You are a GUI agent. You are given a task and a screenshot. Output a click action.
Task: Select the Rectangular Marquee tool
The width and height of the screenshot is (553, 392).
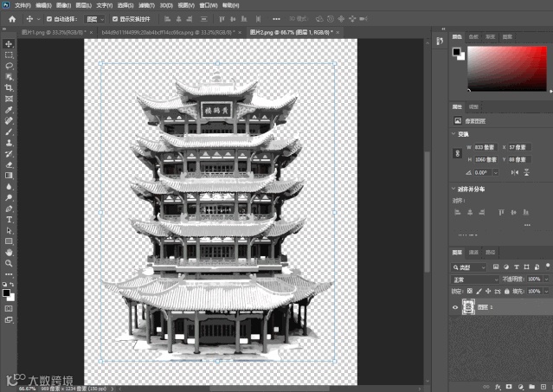9,55
